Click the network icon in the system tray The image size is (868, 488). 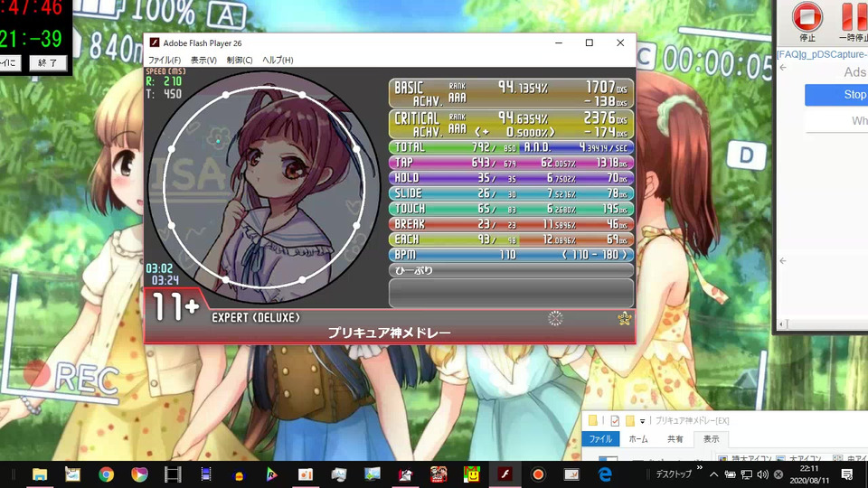(747, 474)
